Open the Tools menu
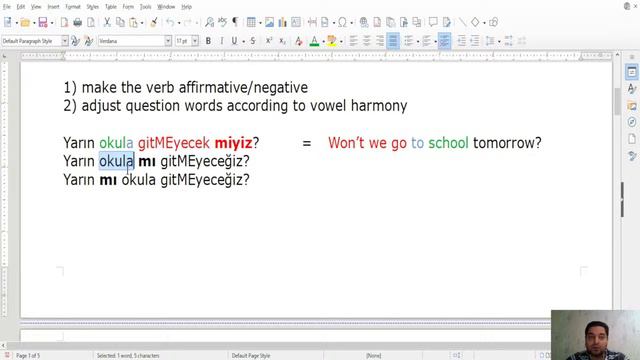Screen dimensions: 640x360 pyautogui.click(x=145, y=7)
